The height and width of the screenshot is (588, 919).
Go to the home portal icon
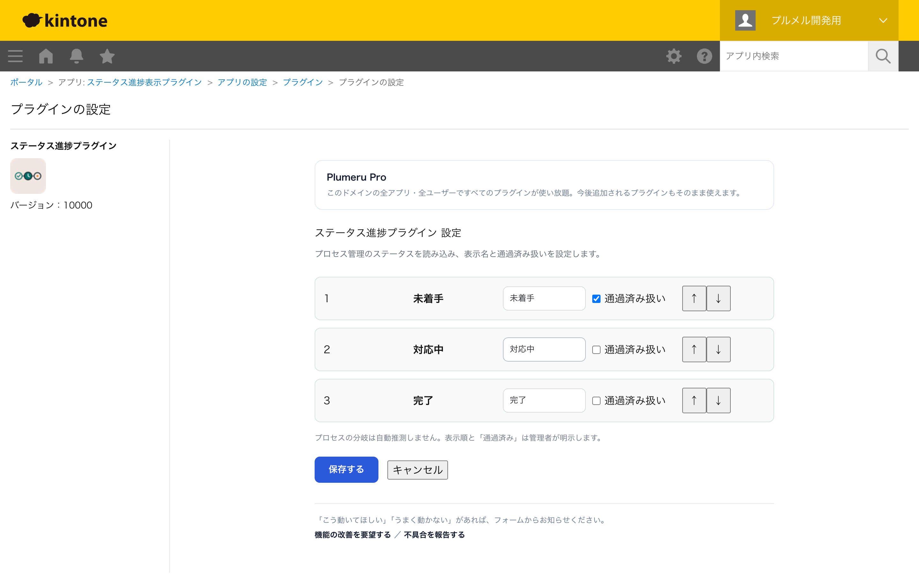click(46, 56)
